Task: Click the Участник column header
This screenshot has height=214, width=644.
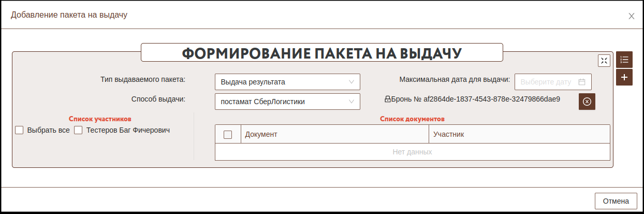Action: click(x=519, y=134)
